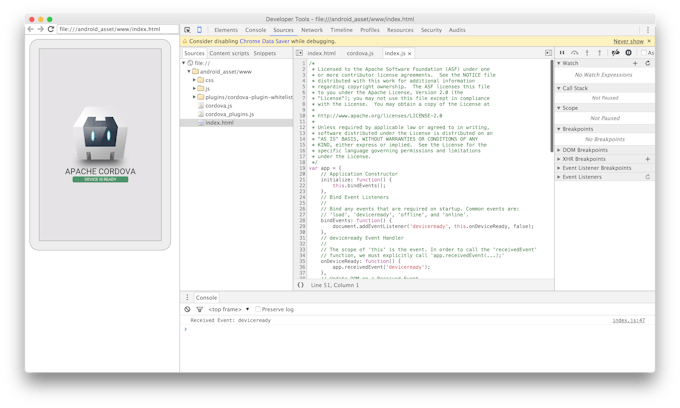Select cordova_plugins.js in the file tree
The image size is (680, 408).
click(x=229, y=114)
